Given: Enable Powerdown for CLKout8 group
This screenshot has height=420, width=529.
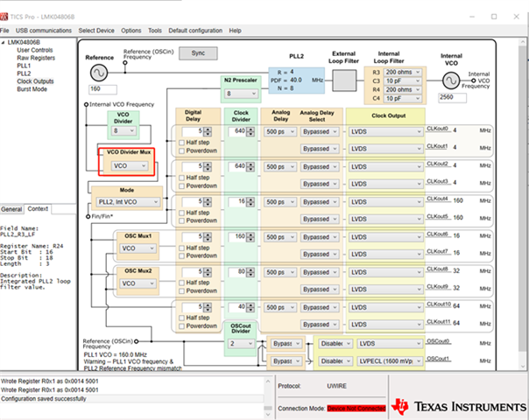Looking at the screenshot, I should click(x=182, y=290).
